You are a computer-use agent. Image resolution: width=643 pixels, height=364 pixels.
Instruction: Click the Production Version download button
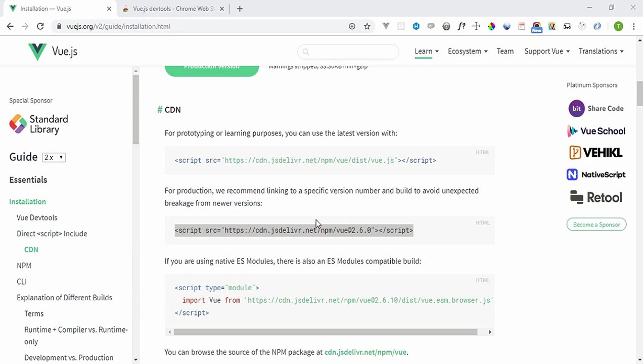pyautogui.click(x=212, y=70)
